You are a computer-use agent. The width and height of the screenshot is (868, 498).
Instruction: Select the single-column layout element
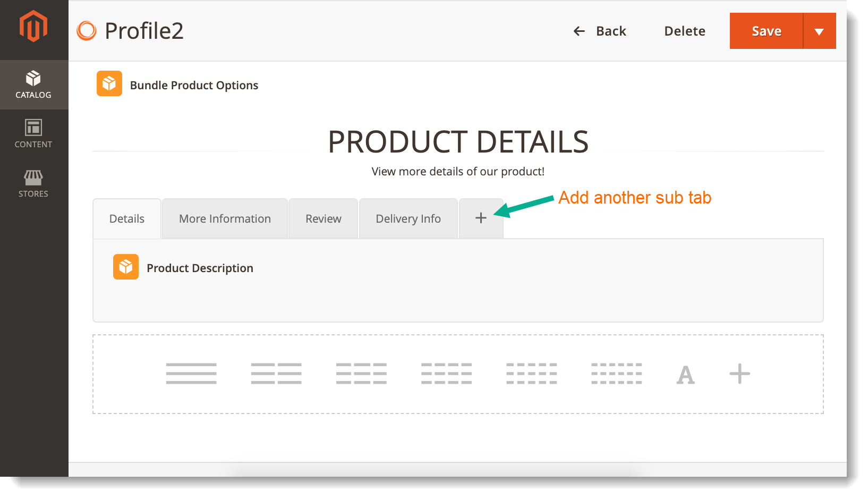(x=191, y=374)
